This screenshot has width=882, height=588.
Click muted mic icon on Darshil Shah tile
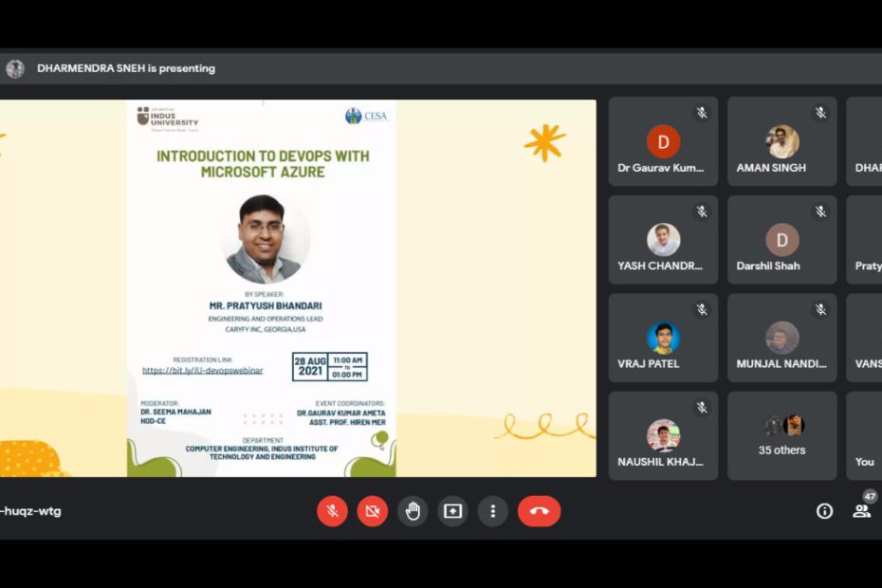pyautogui.click(x=820, y=211)
